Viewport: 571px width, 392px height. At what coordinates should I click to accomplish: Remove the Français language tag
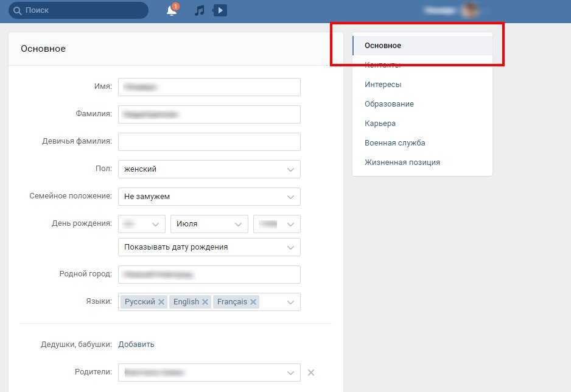tap(253, 302)
